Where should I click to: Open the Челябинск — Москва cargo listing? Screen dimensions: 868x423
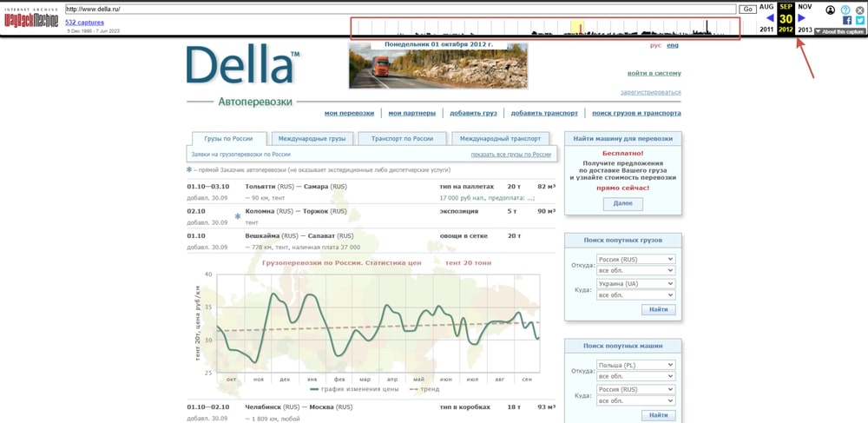coord(299,407)
